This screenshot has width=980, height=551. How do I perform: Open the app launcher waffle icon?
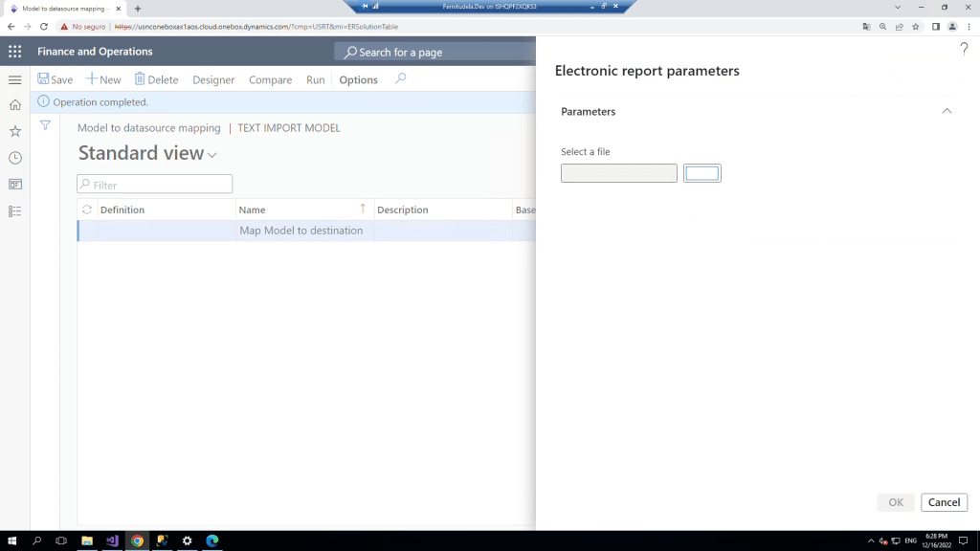(14, 52)
